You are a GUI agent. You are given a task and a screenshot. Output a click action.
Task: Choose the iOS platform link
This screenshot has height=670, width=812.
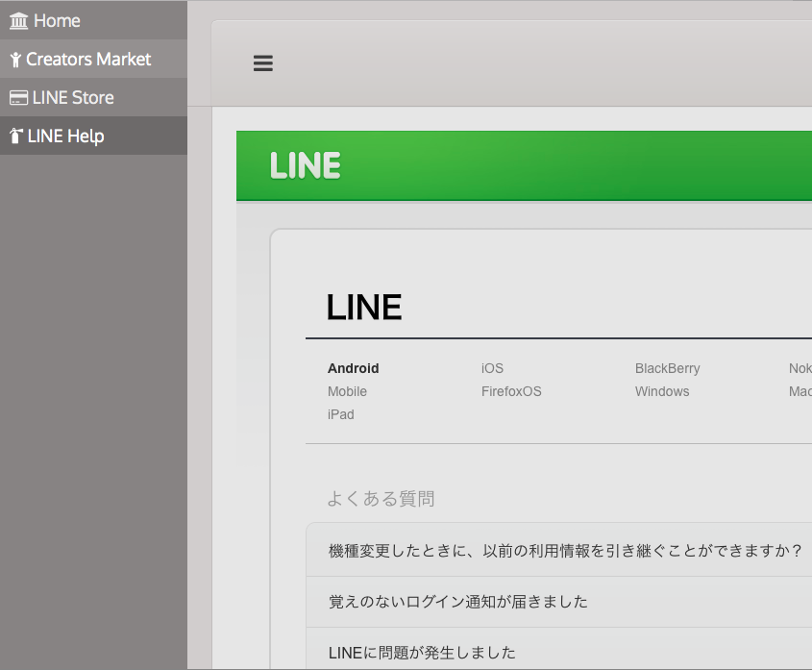point(492,368)
